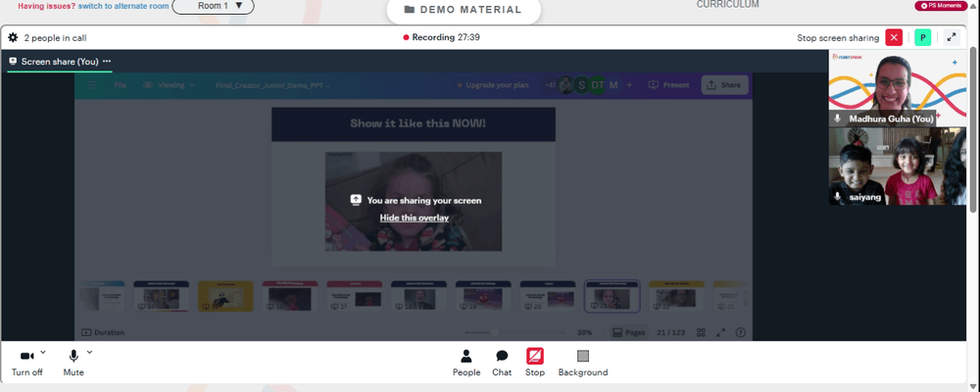Viewport: 980px width, 392px height.
Task: Click Upgrade your plan in Canva
Action: (493, 85)
